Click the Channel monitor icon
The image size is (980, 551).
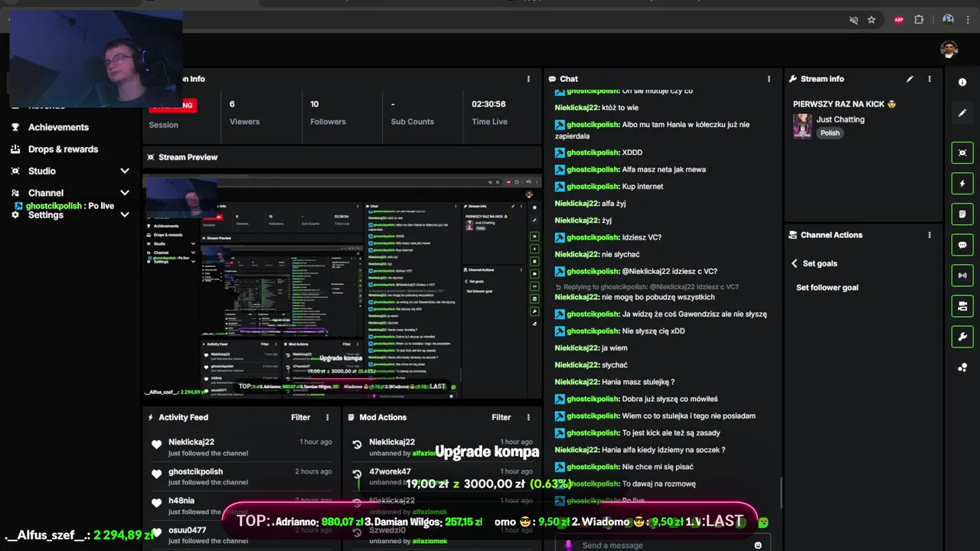coord(15,193)
